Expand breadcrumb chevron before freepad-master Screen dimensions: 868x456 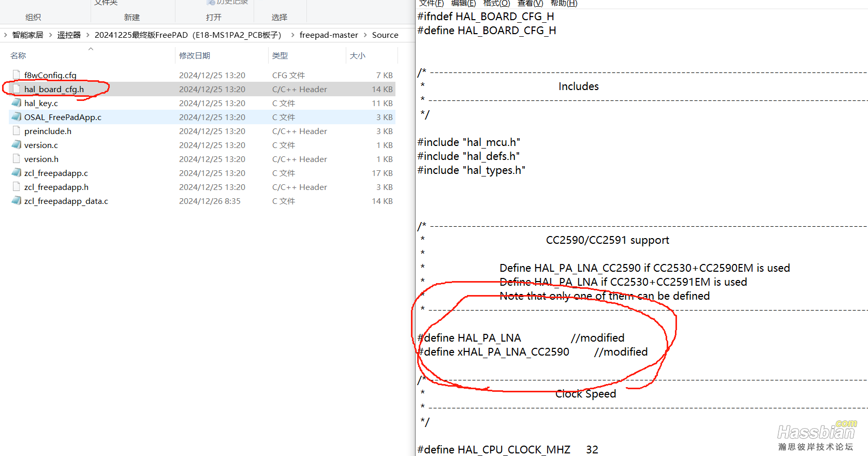coord(292,35)
